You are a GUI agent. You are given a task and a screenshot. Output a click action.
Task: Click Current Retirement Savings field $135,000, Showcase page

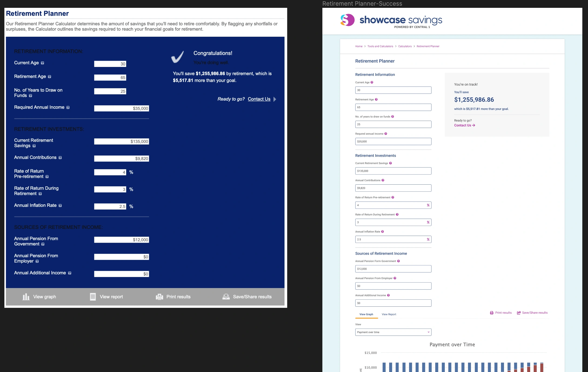[393, 171]
